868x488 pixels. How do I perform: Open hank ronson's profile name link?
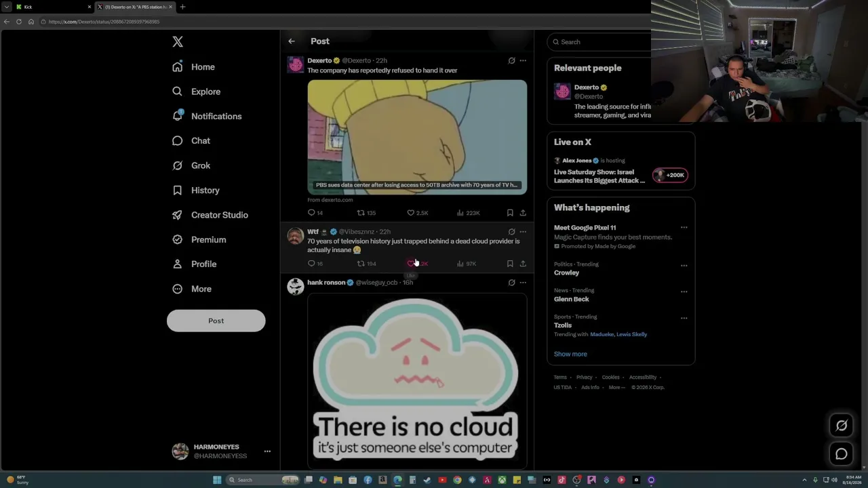[326, 283]
